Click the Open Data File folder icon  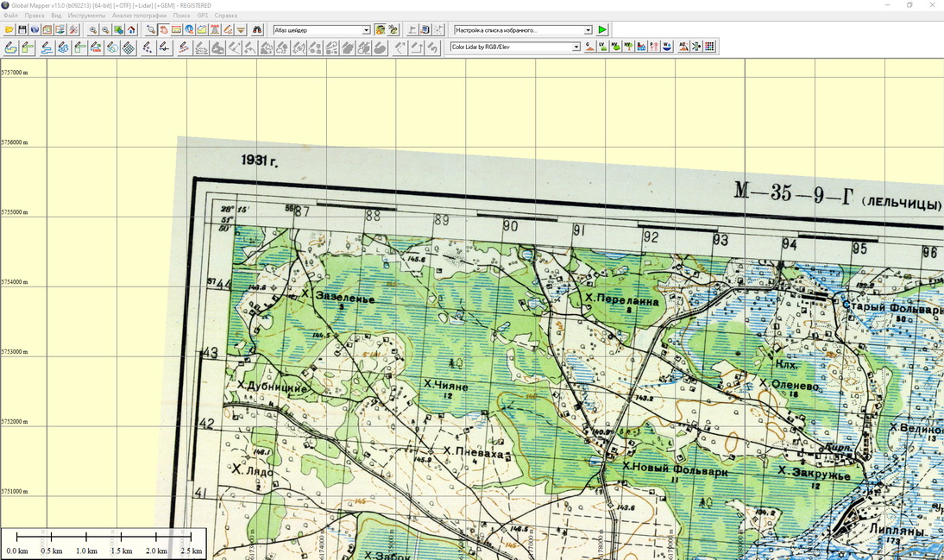[9, 29]
